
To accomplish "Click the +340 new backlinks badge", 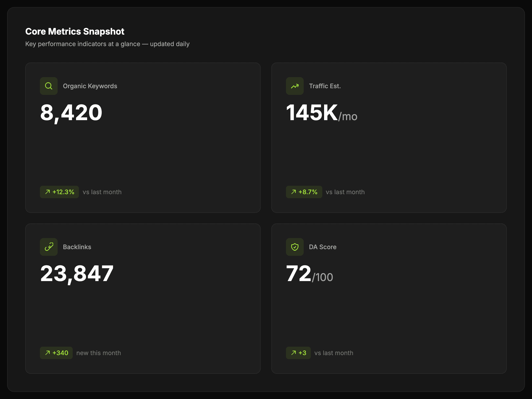I will 56,353.
